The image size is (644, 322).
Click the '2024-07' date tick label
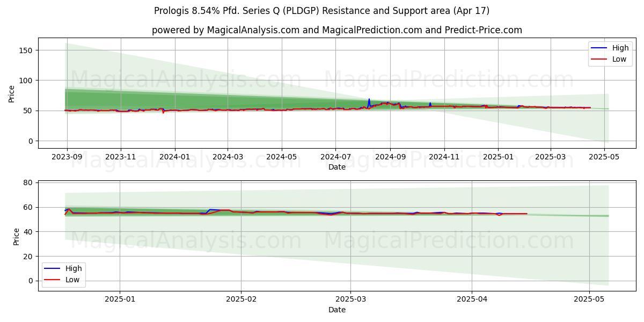[335, 157]
